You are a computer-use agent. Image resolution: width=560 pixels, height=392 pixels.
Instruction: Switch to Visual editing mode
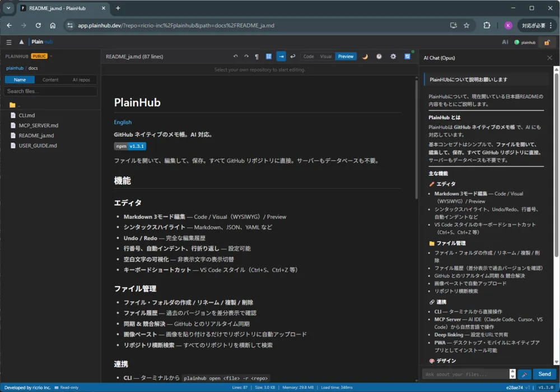[326, 57]
